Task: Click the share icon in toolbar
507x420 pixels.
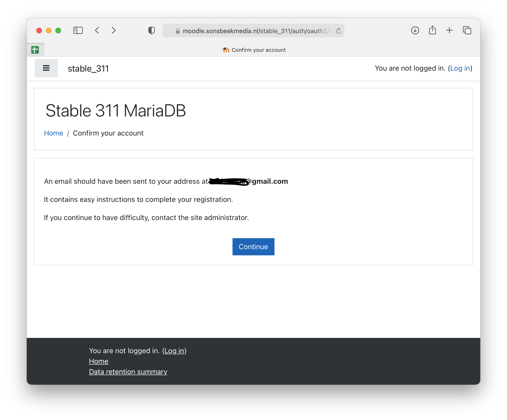Action: [432, 30]
